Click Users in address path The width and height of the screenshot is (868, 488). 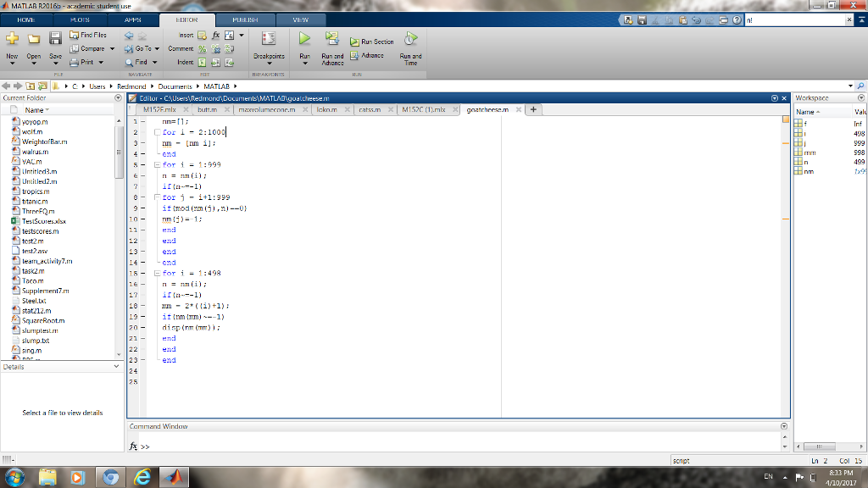pos(97,86)
